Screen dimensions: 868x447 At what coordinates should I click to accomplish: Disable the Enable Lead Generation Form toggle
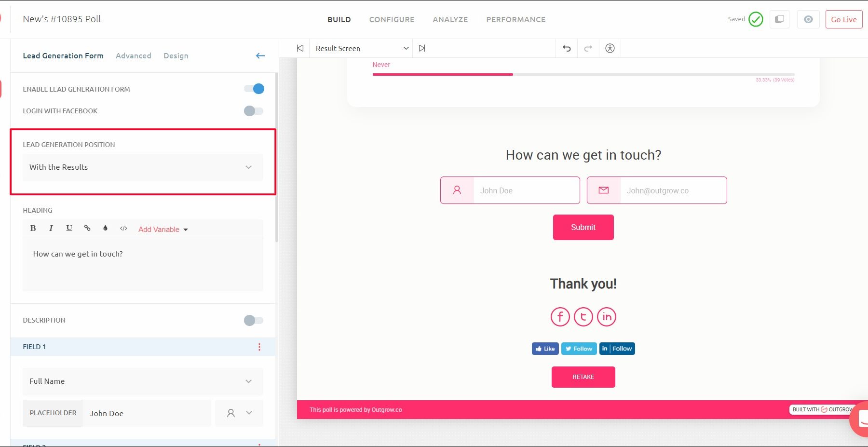coord(254,89)
